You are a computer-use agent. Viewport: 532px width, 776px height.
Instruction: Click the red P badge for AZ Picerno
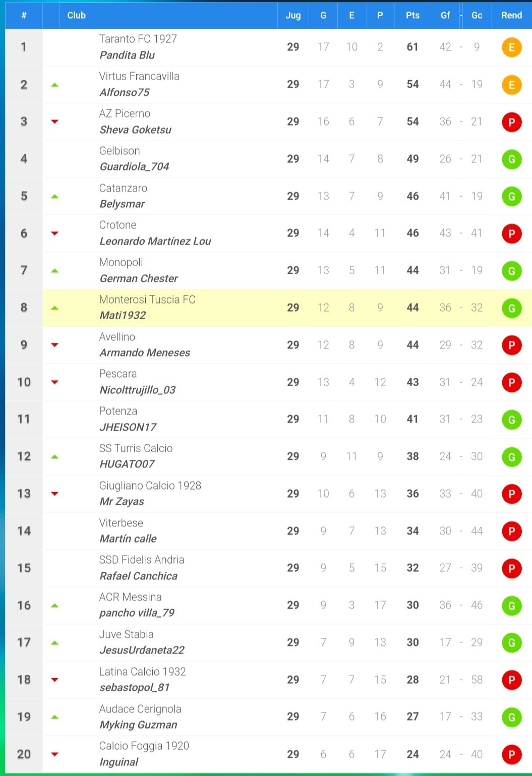click(x=511, y=122)
